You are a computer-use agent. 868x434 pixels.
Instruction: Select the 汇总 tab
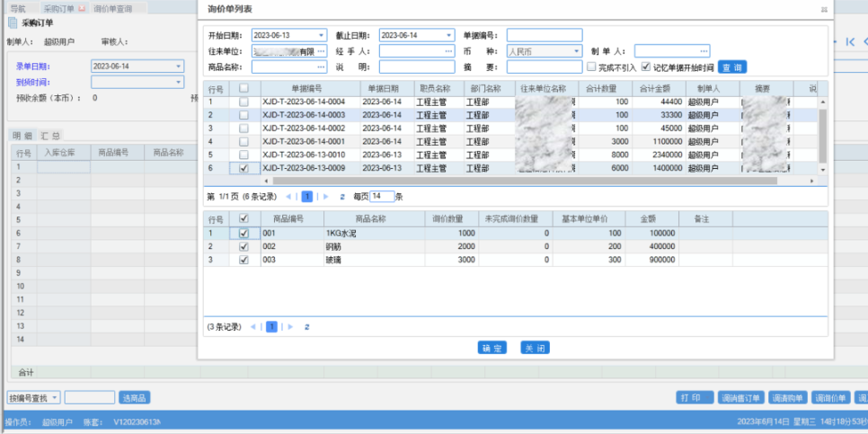pyautogui.click(x=50, y=136)
